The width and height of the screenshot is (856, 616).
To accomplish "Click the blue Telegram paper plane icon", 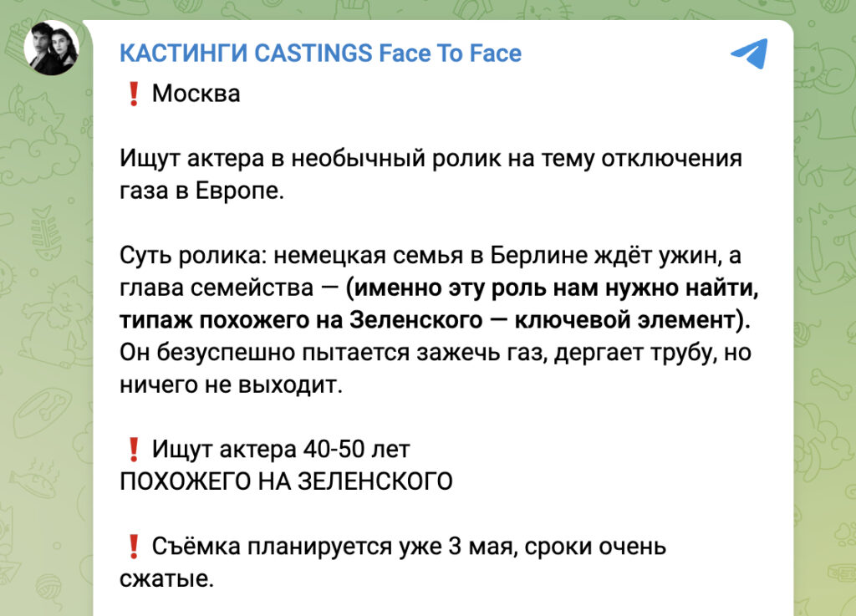I will [x=749, y=53].
